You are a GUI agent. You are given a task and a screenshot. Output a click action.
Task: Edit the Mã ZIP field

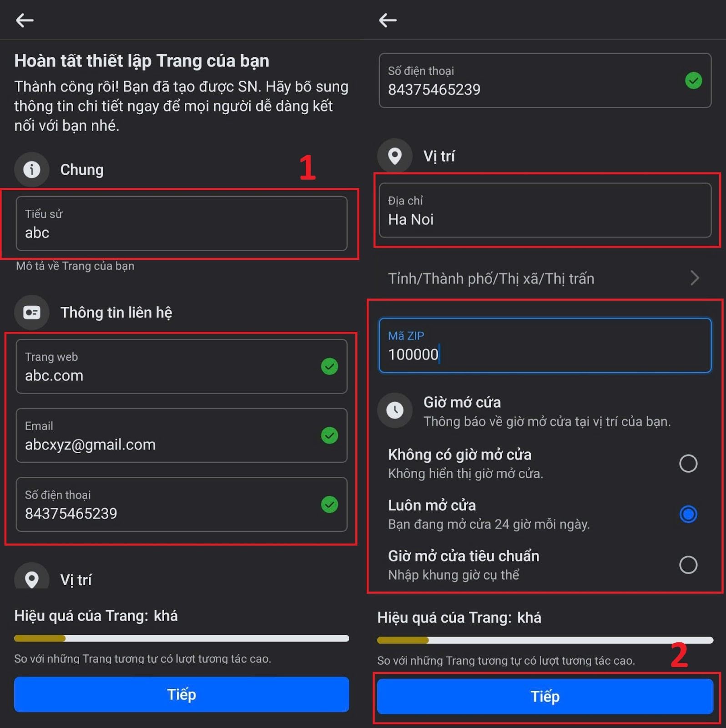[x=545, y=345]
